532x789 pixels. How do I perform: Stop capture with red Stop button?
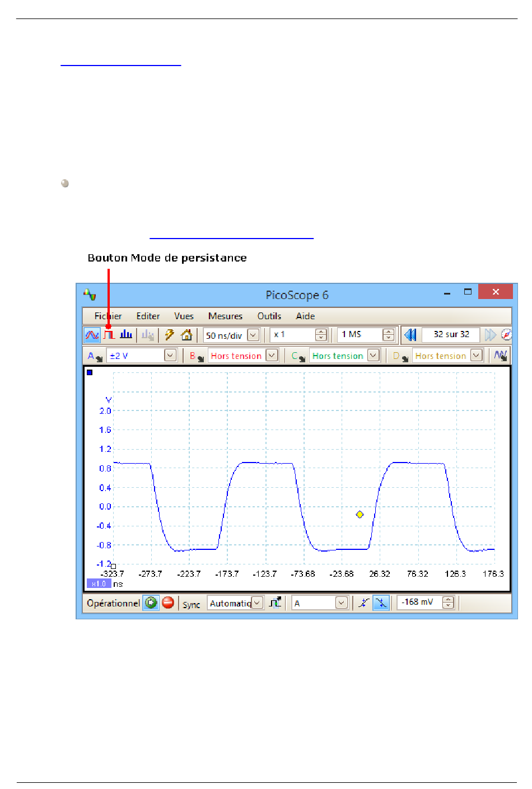pos(168,603)
